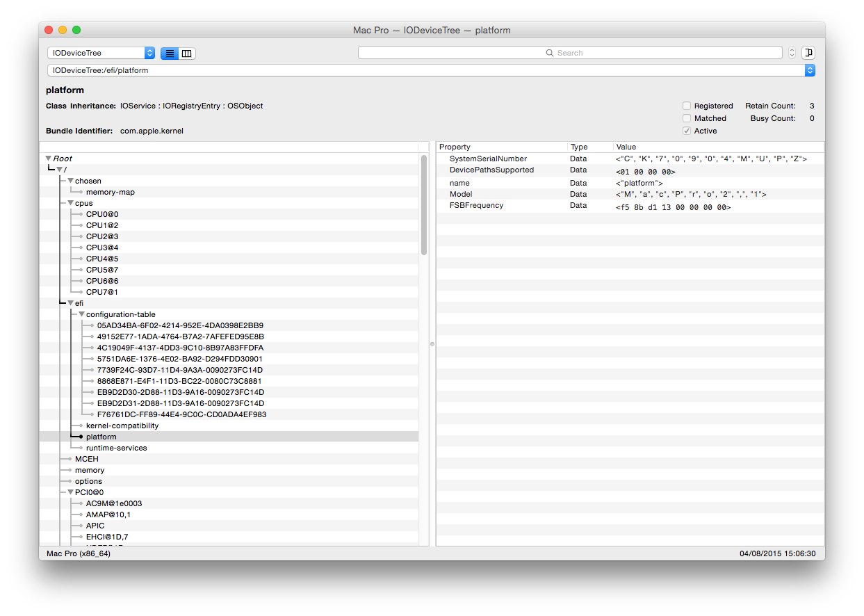Click the 04/08/2015 timestamp in status bar
The image size is (864, 616).
coord(778,553)
